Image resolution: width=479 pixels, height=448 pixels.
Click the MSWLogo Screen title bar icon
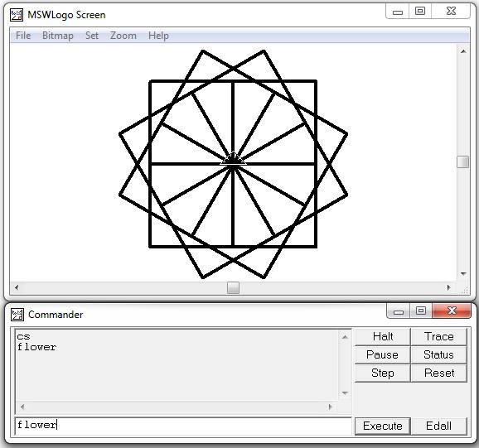[17, 15]
